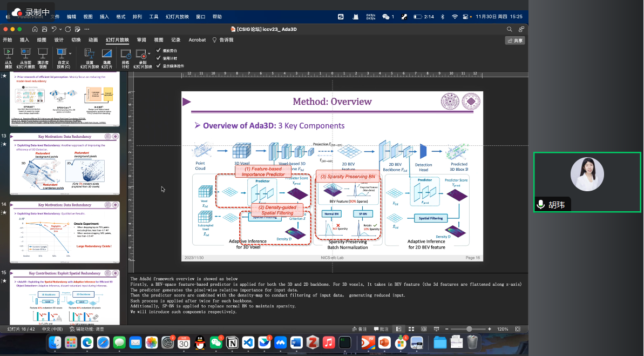
Task: Expand Custom Show (自定义放映) dropdown
Action: tap(70, 53)
